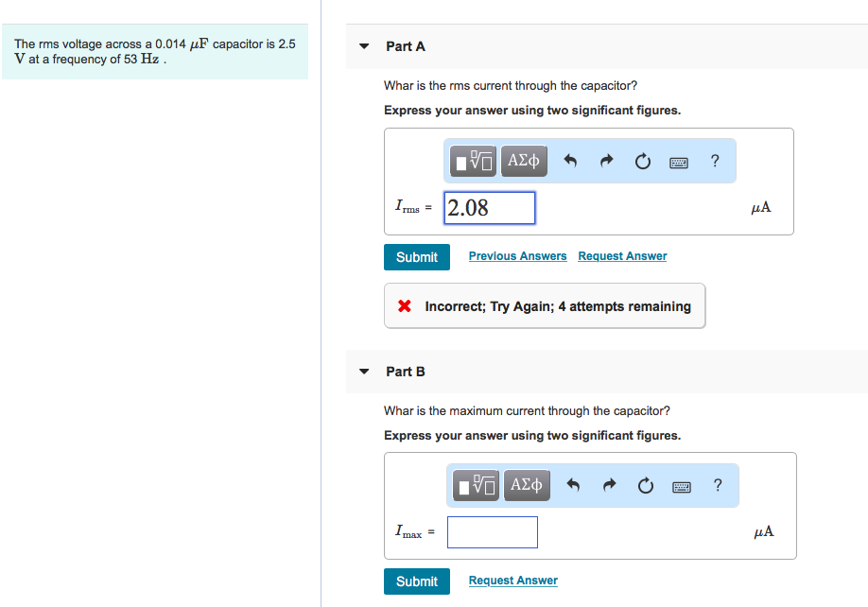Click undo arrow in Part B toolbar
Image resolution: width=868 pixels, height=607 pixels.
pyautogui.click(x=573, y=486)
